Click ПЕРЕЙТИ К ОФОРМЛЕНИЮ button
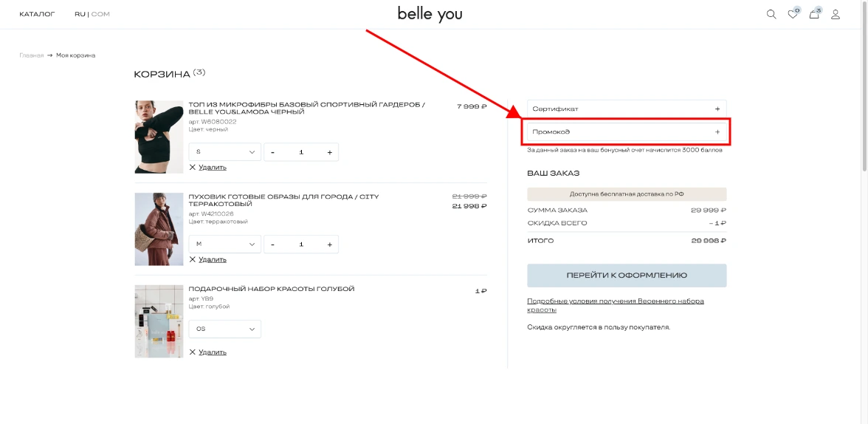The image size is (868, 424). [x=627, y=276]
